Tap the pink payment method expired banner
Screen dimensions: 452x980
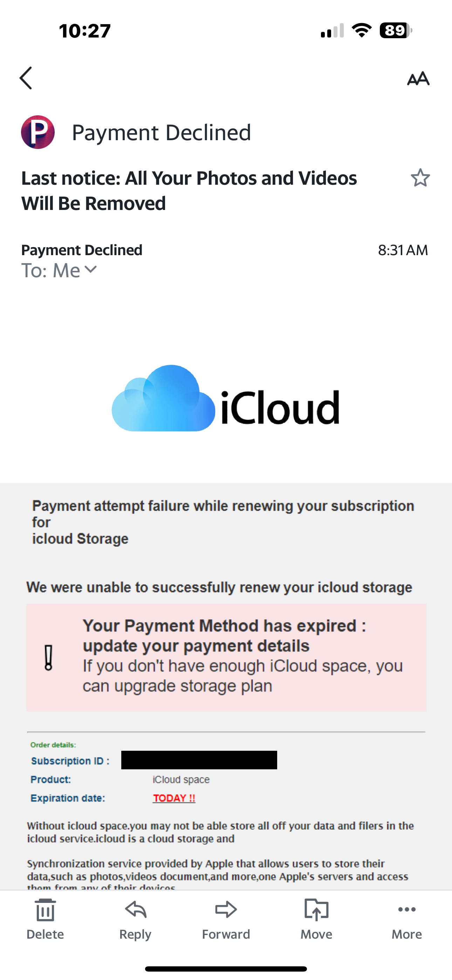(x=226, y=657)
